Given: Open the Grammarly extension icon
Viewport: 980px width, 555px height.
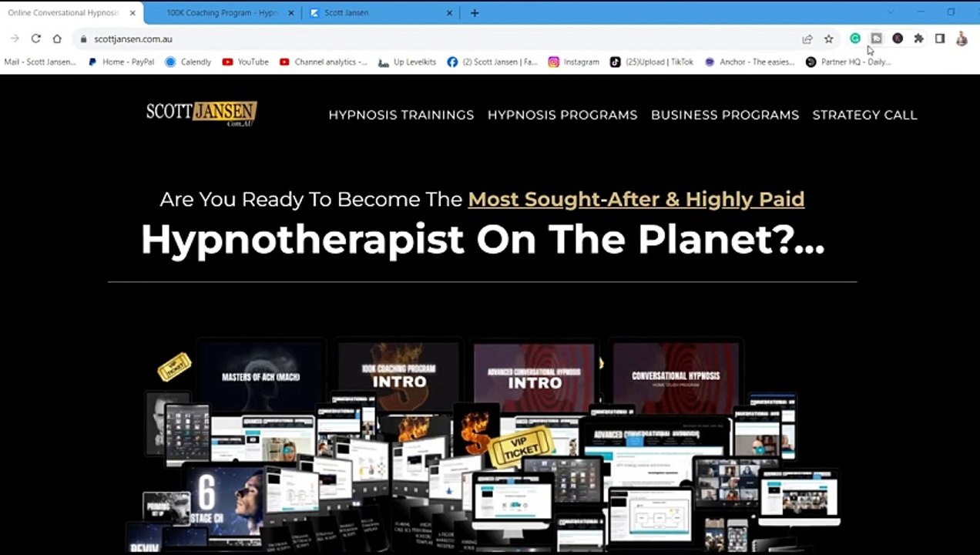Looking at the screenshot, I should point(855,39).
